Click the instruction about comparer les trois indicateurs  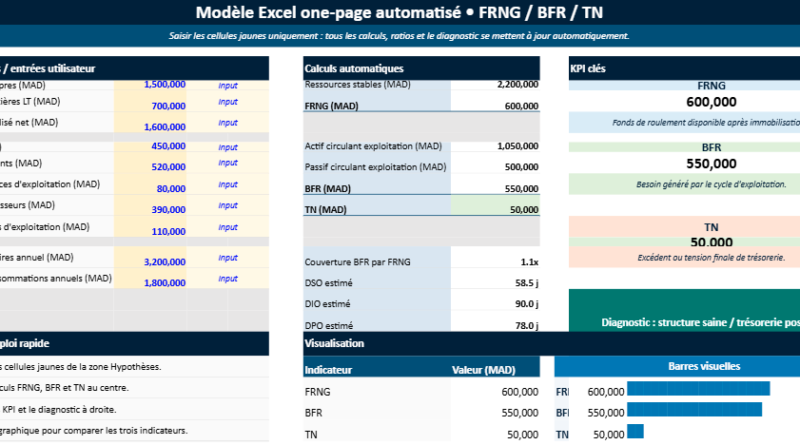[x=94, y=431]
